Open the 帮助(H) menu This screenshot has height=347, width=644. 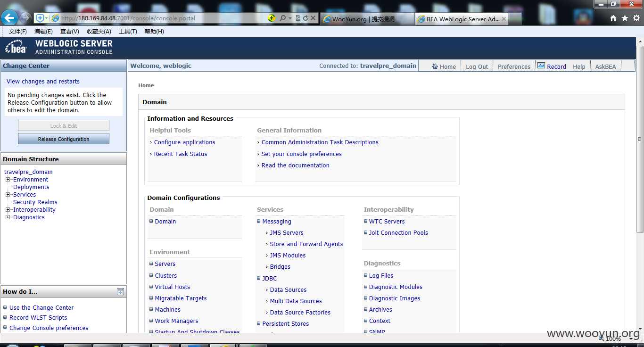pos(154,32)
